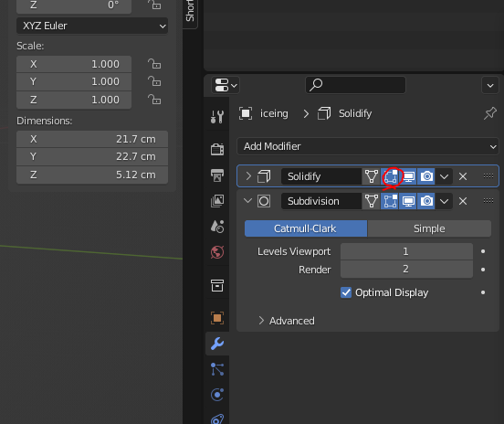Click Dimensions X 21.7 cm field

click(92, 139)
